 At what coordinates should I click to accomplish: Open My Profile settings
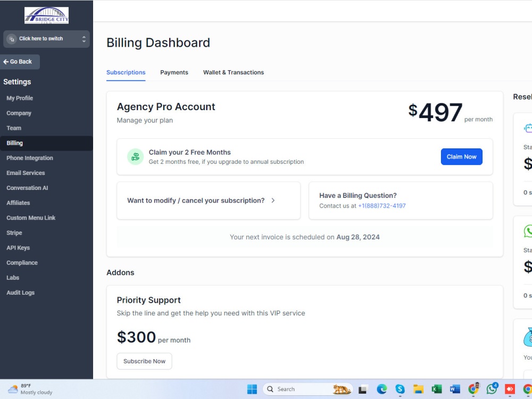(x=20, y=98)
